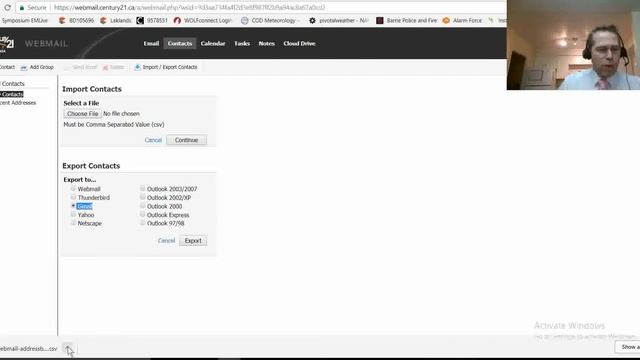Click the Show all downloads button
This screenshot has width=640, height=360.
628,347
